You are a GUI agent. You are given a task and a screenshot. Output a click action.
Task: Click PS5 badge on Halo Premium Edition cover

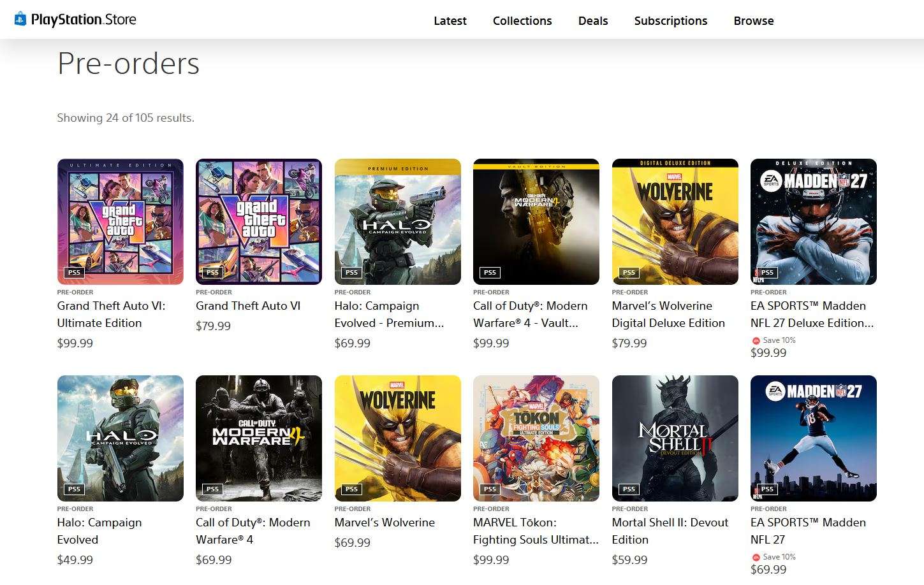[x=351, y=272]
